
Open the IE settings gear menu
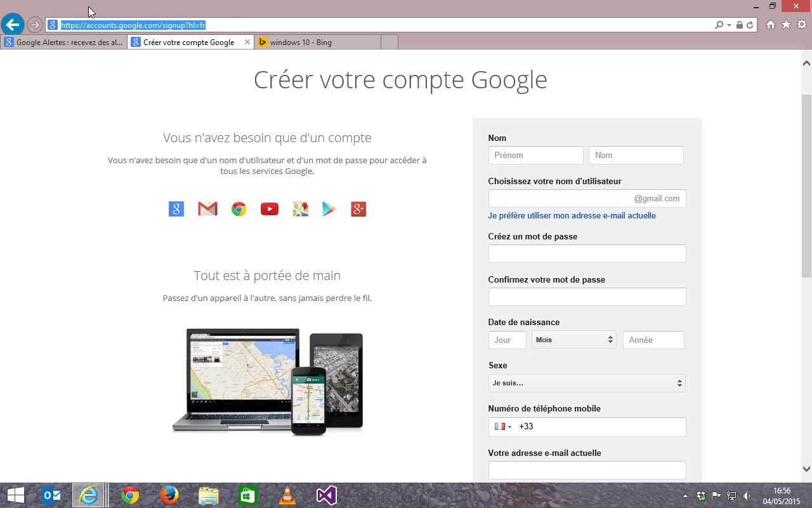tap(802, 25)
